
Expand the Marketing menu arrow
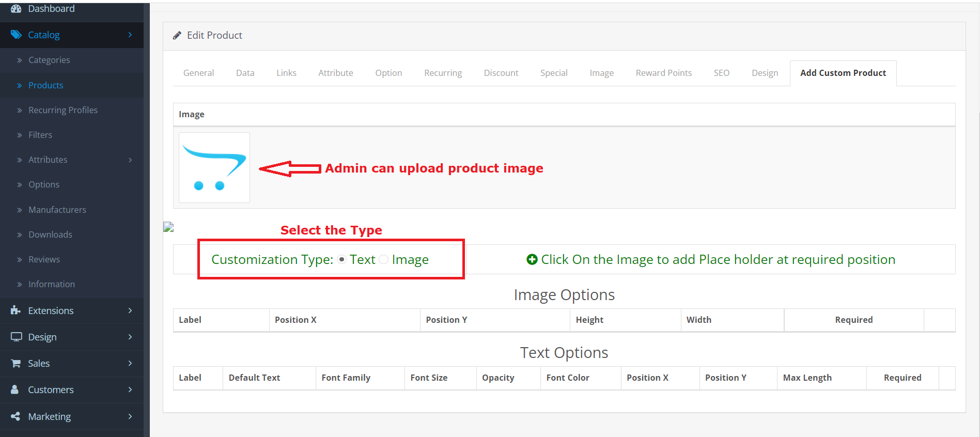[x=130, y=416]
